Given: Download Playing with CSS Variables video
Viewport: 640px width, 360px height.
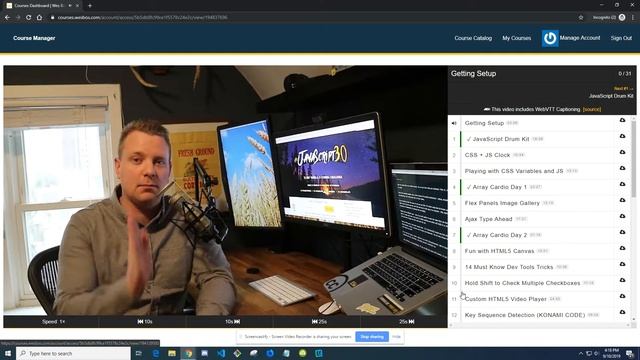Looking at the screenshot, I should [622, 168].
